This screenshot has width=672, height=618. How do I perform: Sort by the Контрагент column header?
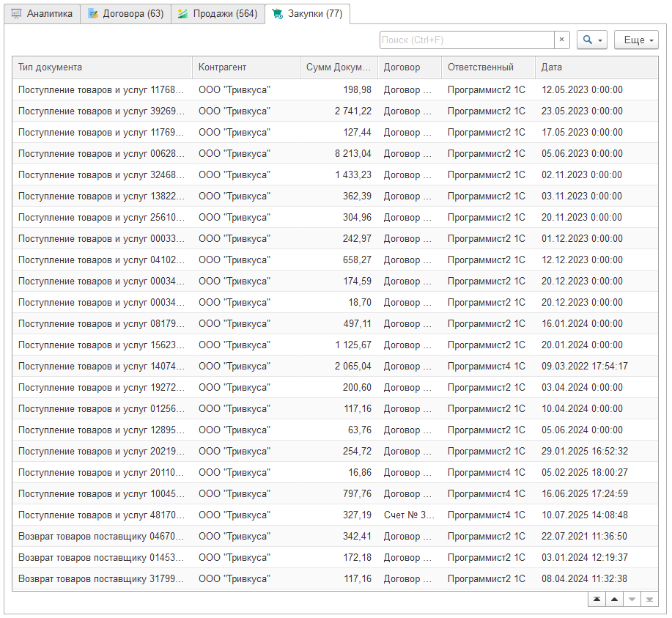point(245,67)
